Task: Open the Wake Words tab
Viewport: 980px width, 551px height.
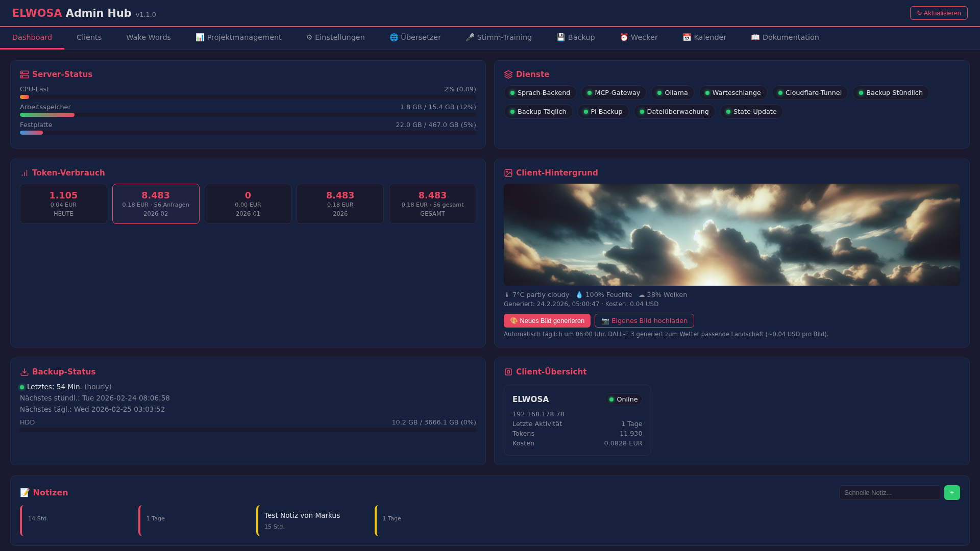Action: click(149, 37)
